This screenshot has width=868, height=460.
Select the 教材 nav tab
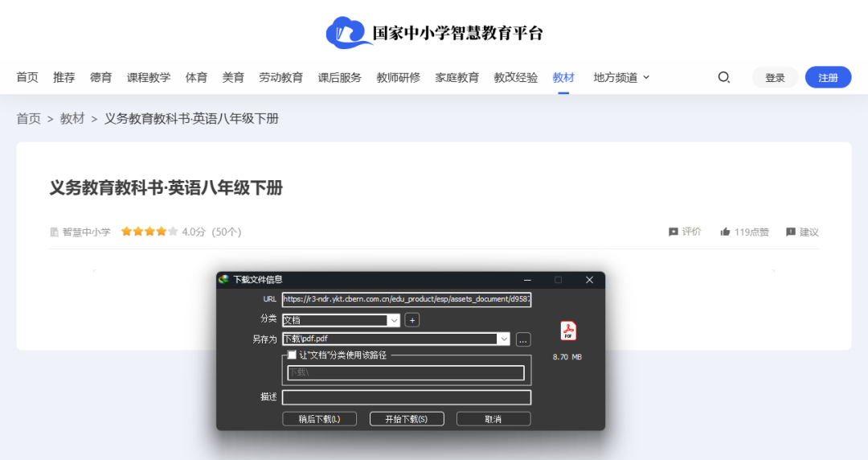click(x=563, y=77)
